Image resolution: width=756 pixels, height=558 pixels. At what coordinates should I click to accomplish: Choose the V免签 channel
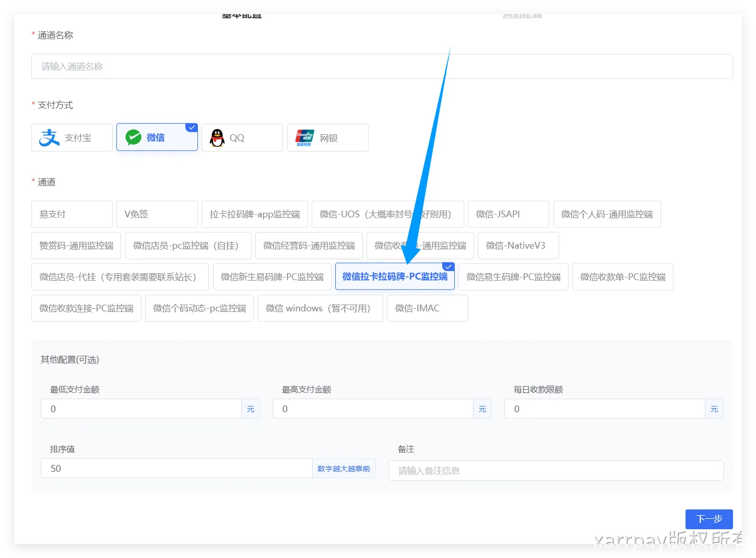(x=157, y=214)
